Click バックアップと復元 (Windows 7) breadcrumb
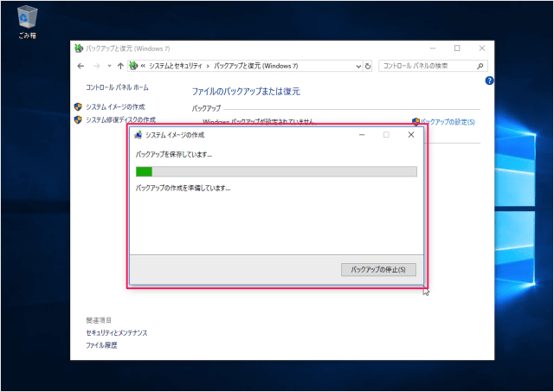The image size is (554, 392). (x=256, y=66)
